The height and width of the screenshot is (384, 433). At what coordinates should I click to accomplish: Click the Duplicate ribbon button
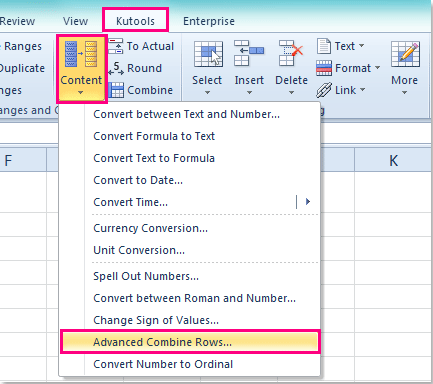[22, 68]
